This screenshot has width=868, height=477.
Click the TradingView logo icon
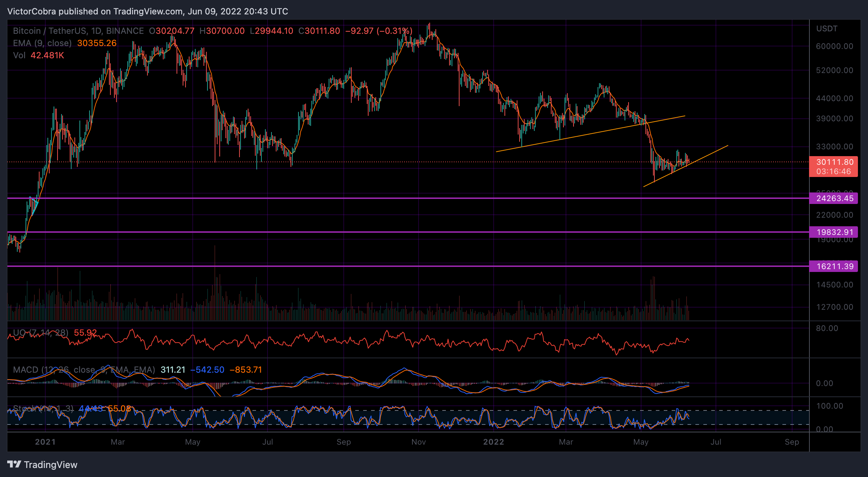[14, 464]
